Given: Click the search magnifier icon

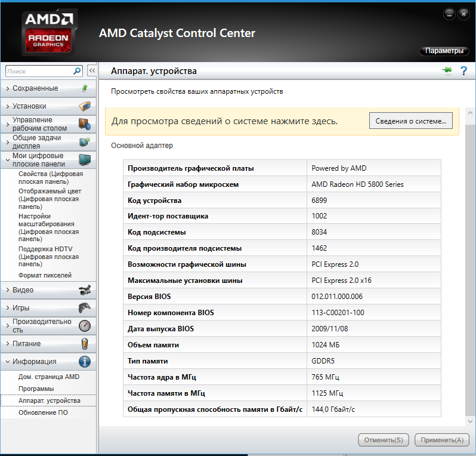Looking at the screenshot, I should point(77,71).
